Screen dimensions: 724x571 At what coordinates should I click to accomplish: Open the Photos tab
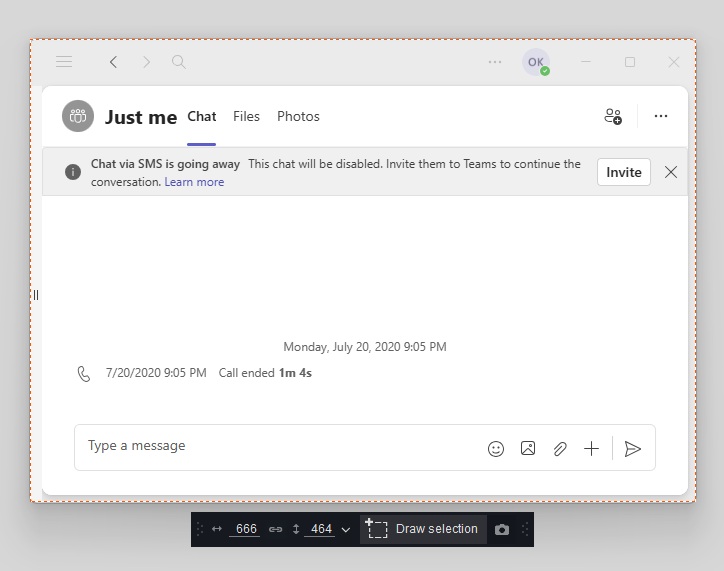(x=298, y=116)
